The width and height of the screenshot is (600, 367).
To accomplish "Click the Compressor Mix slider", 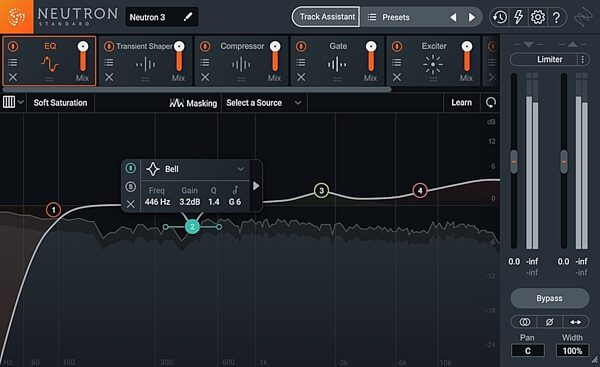I will coord(275,56).
